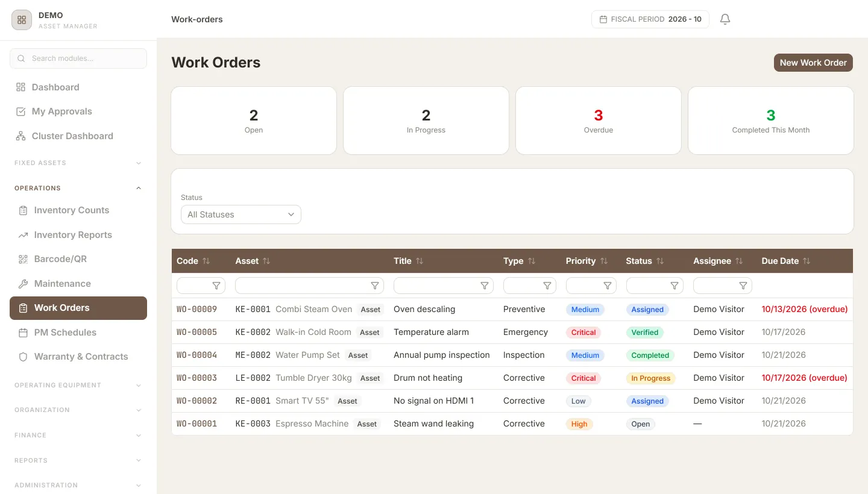This screenshot has width=868, height=494.
Task: Click the filter icon in Priority column
Action: click(608, 286)
